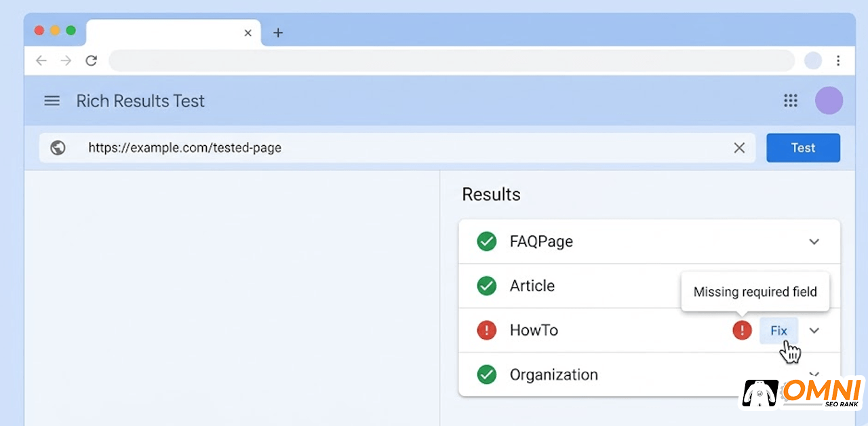Viewport: 868px width, 426px height.
Task: Go forward with the browser forward arrow
Action: 66,61
